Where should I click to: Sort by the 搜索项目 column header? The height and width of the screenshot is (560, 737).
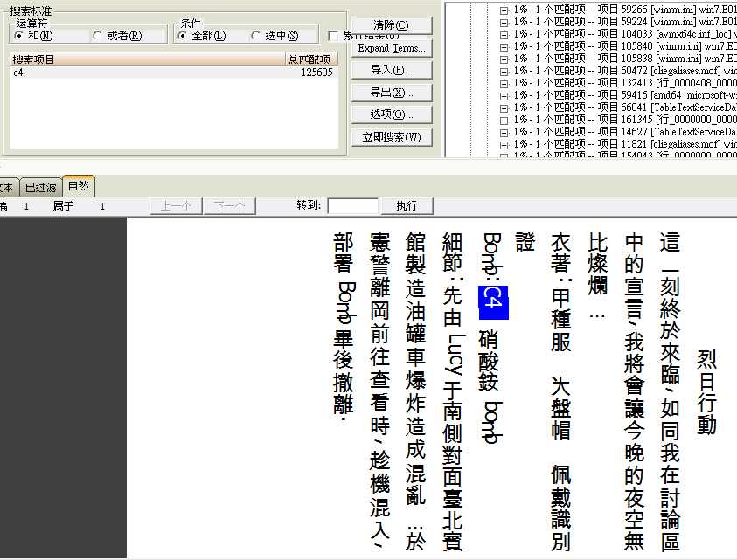click(x=147, y=59)
